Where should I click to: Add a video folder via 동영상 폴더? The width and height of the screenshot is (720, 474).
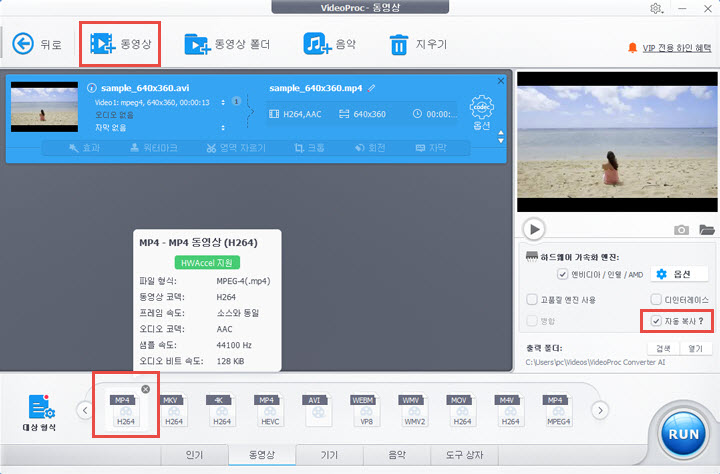(x=227, y=44)
